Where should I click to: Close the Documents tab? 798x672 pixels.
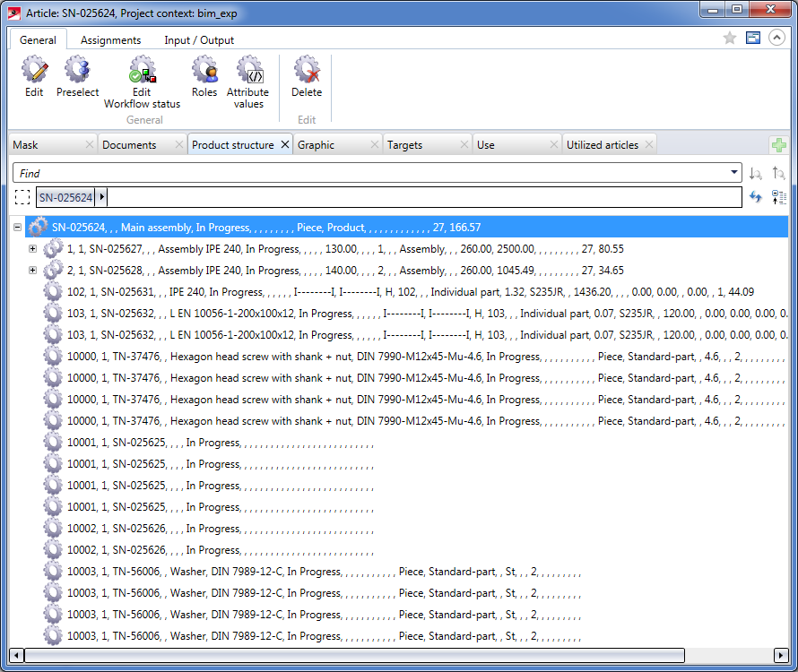pyautogui.click(x=179, y=144)
